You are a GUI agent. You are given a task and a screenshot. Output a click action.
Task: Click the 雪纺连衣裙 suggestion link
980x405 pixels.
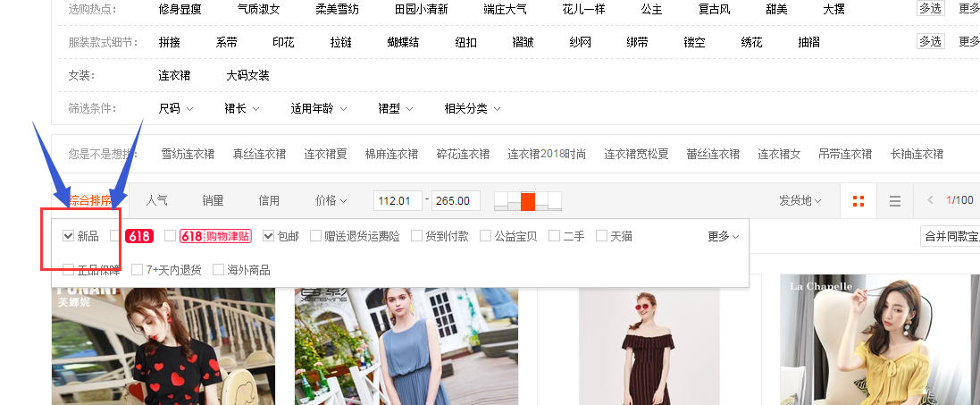[188, 154]
